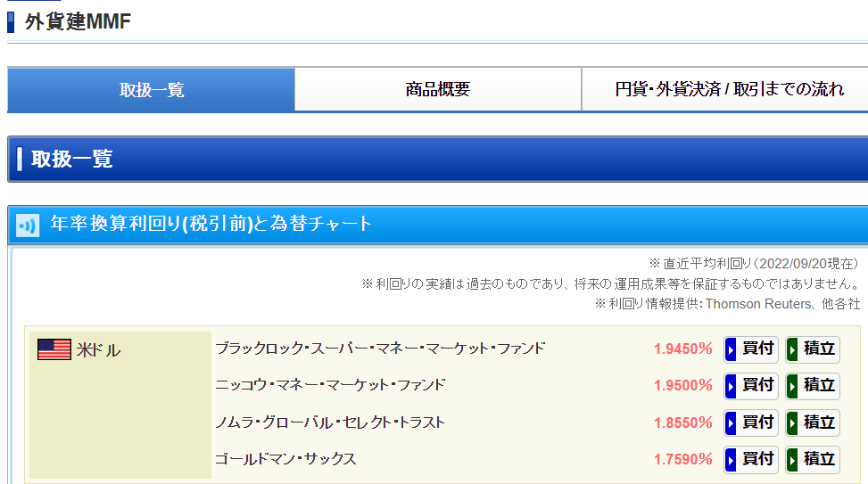The image size is (868, 484).
Task: Switch to the 商品概要 tab
Action: tap(438, 90)
